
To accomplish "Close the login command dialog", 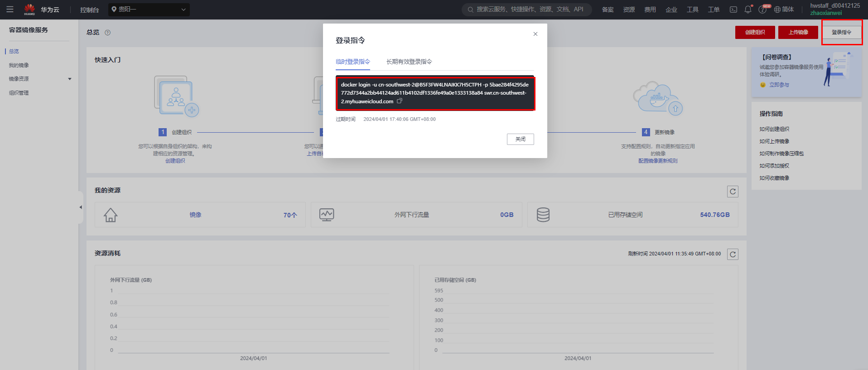I will [x=535, y=34].
